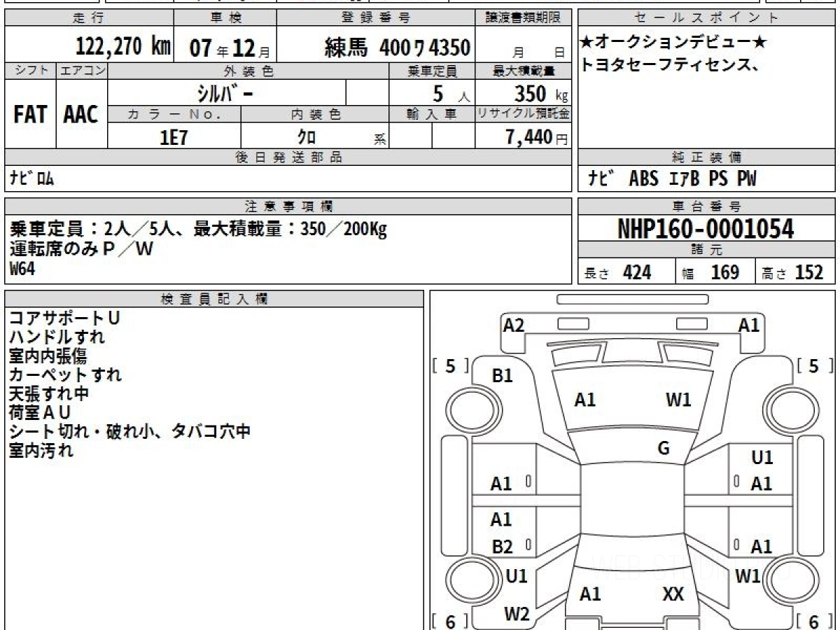
Task: Select the FAT shift value
Action: 30,114
